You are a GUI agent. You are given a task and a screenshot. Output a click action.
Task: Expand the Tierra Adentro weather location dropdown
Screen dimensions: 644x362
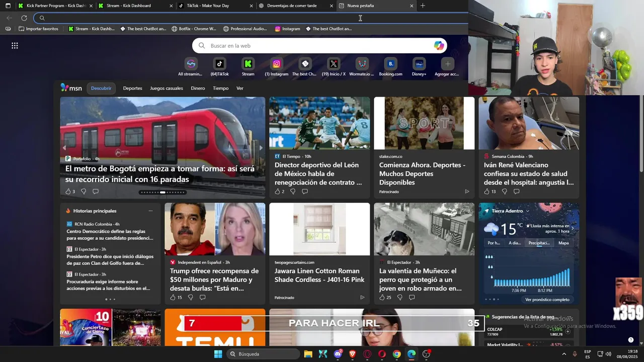(x=528, y=211)
